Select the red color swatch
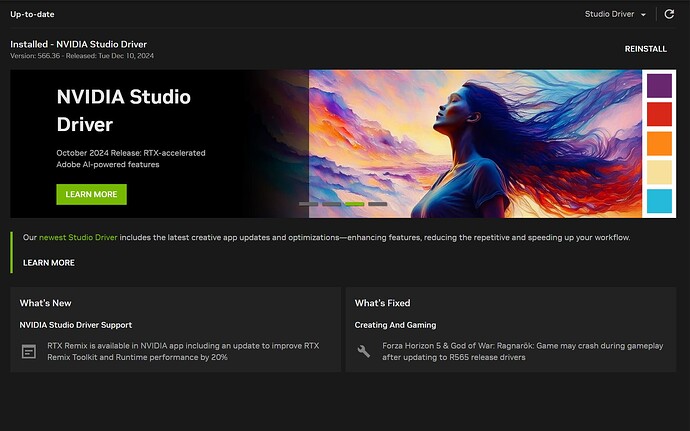This screenshot has width=690, height=431. tap(659, 114)
